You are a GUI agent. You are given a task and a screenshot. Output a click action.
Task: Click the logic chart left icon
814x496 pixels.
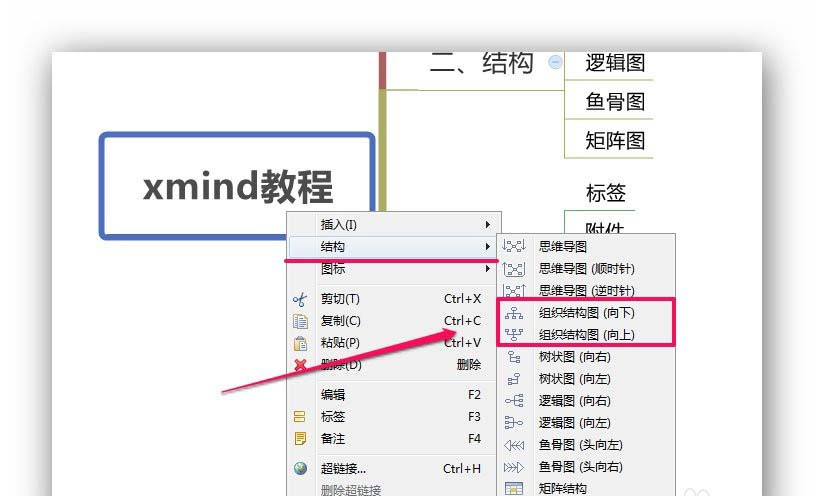coord(514,423)
